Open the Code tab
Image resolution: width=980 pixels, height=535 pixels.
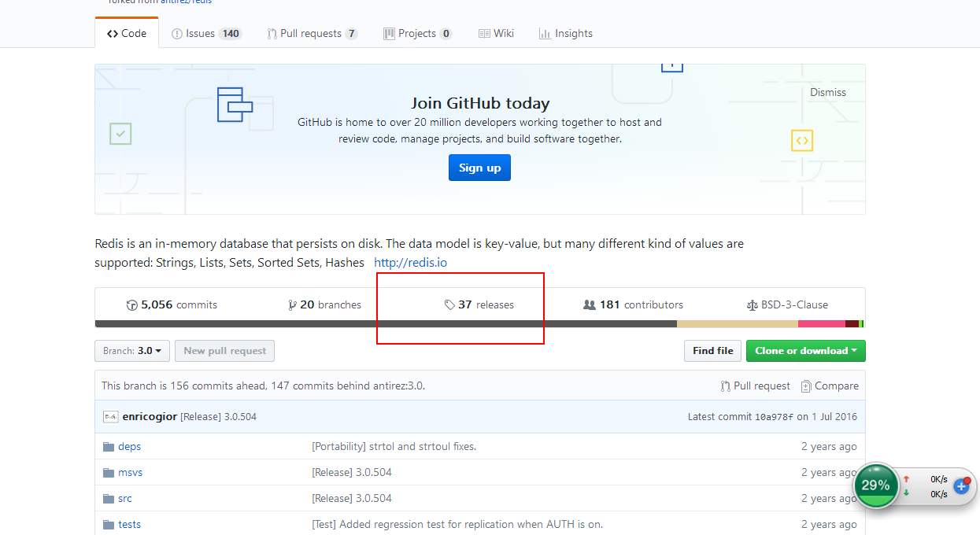(x=127, y=33)
